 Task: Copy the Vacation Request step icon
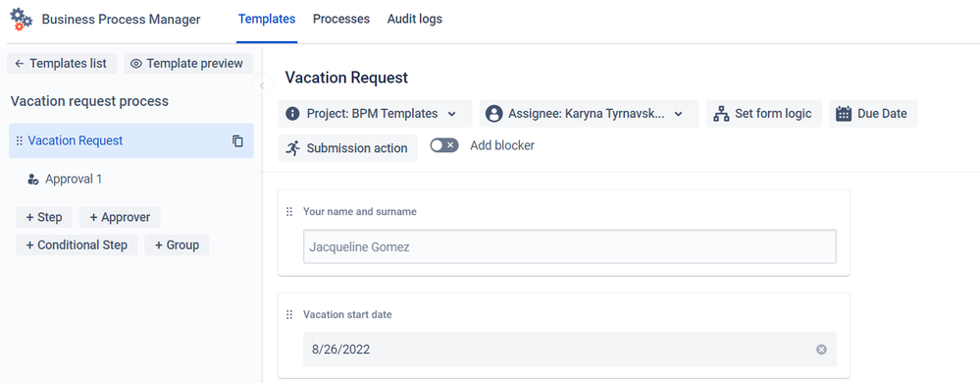237,140
